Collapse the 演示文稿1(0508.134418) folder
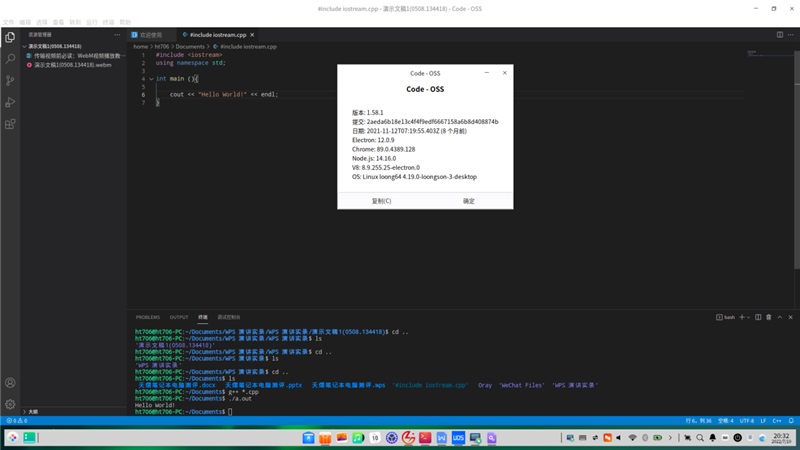This screenshot has height=450, width=800. (x=25, y=46)
